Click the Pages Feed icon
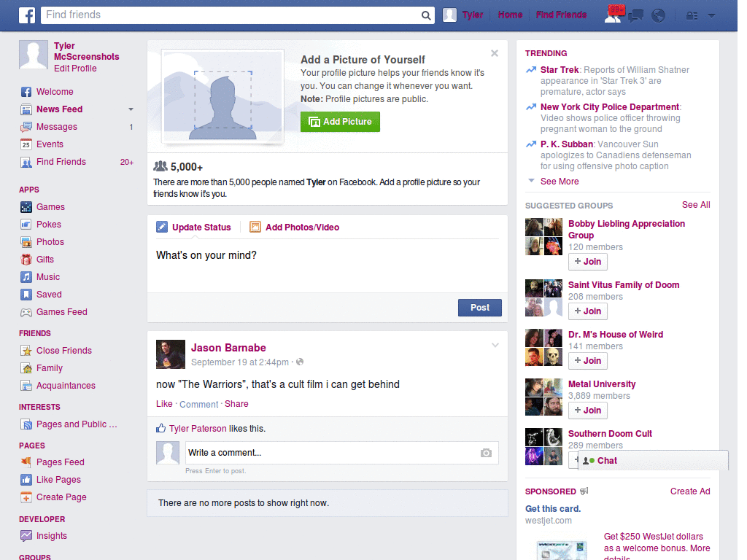 pos(26,462)
